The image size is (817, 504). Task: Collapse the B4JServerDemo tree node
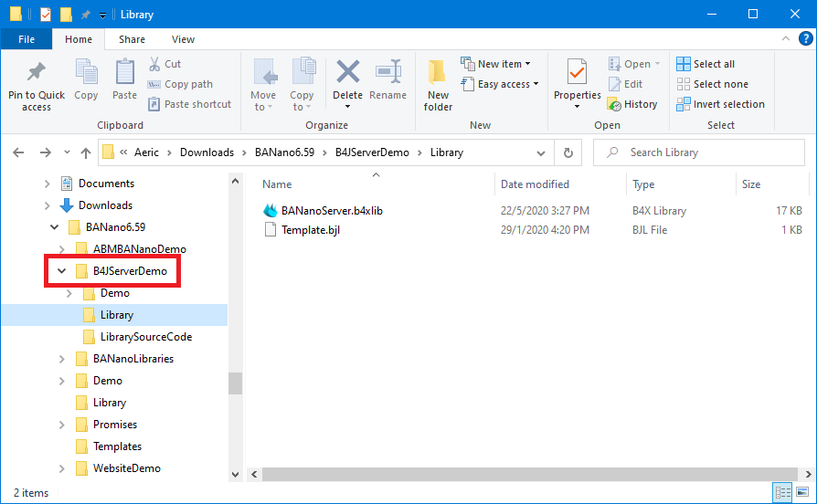pos(61,271)
